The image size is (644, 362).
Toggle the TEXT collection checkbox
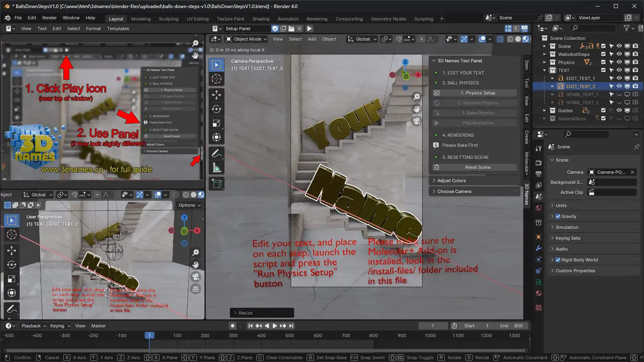603,70
